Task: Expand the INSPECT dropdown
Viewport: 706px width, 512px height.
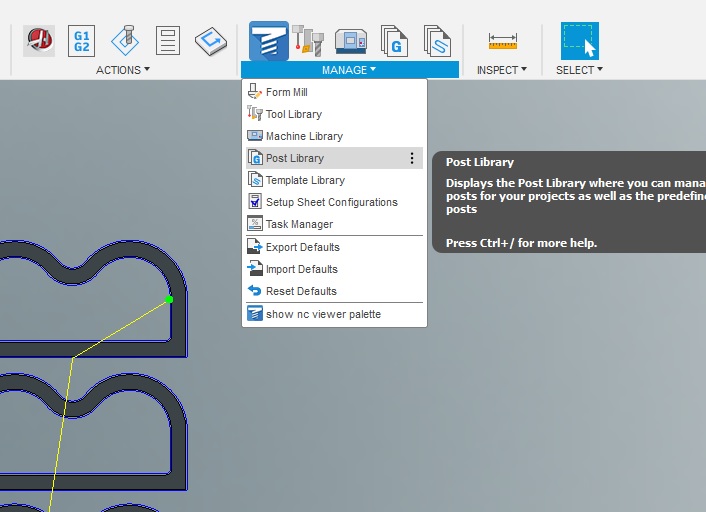Action: (502, 70)
